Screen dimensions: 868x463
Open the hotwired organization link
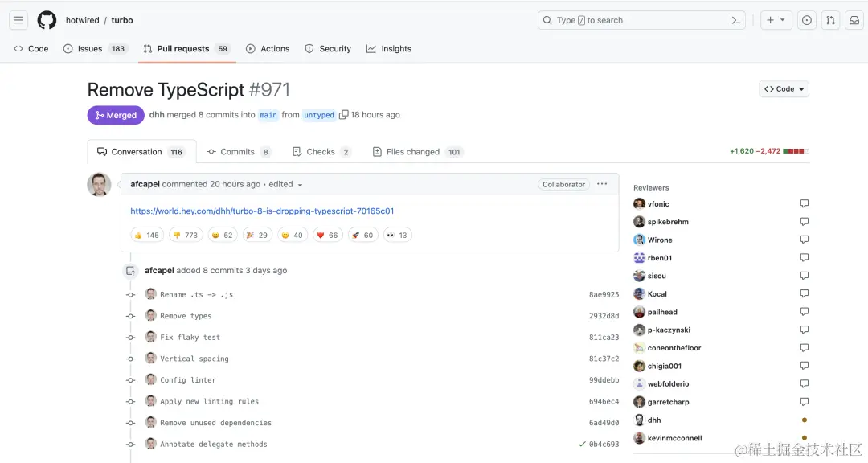point(83,20)
